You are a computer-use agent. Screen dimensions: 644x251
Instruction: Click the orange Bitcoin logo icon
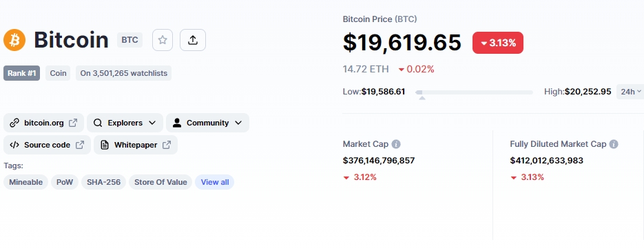point(14,40)
